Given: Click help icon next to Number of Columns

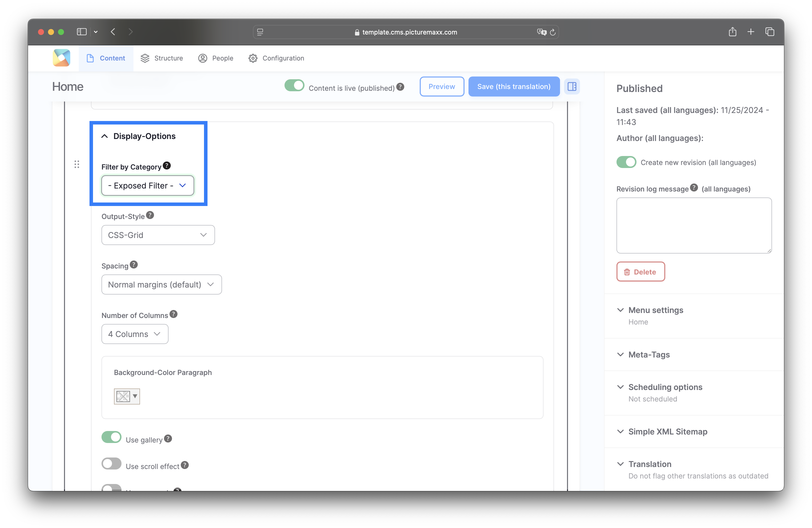Looking at the screenshot, I should [173, 314].
